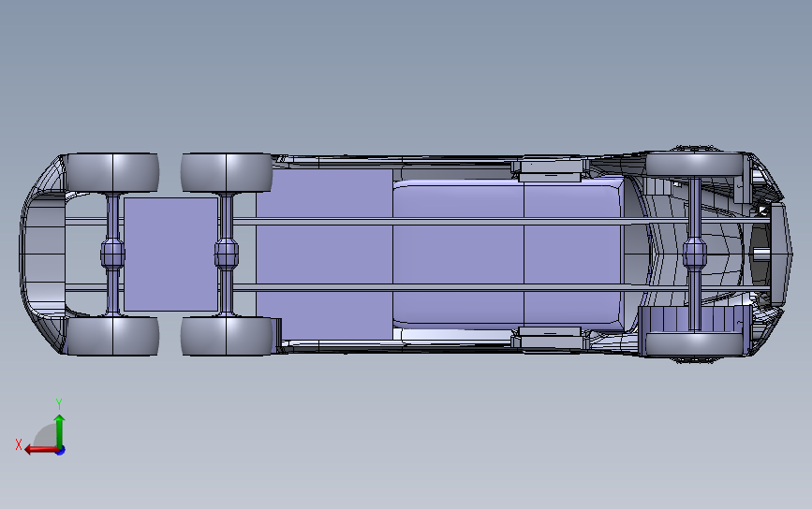
Task: Select the lower wheel on the middle axle
Action: (227, 336)
